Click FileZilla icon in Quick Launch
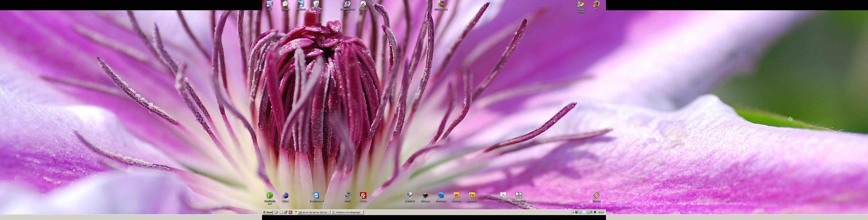This screenshot has height=220, width=868. (290, 212)
